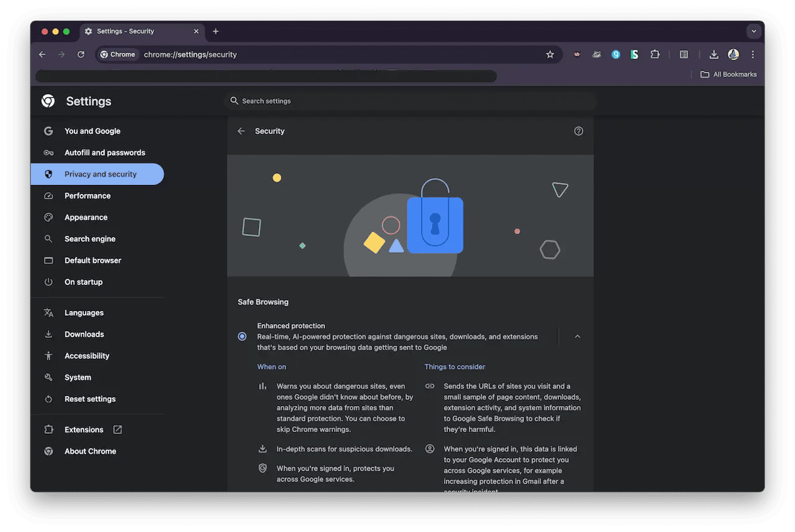Viewport: 795px width, 532px height.
Task: Click the Chrome site info chip
Action: 118,55
